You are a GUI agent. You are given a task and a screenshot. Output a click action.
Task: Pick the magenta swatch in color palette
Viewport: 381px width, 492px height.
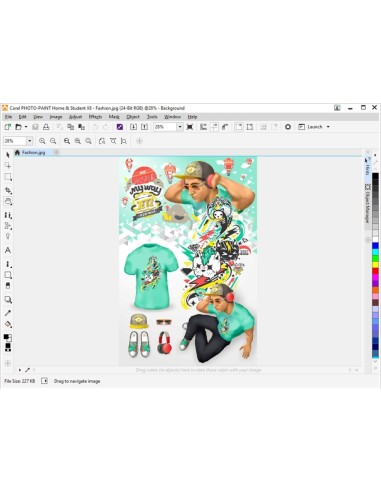click(x=375, y=277)
